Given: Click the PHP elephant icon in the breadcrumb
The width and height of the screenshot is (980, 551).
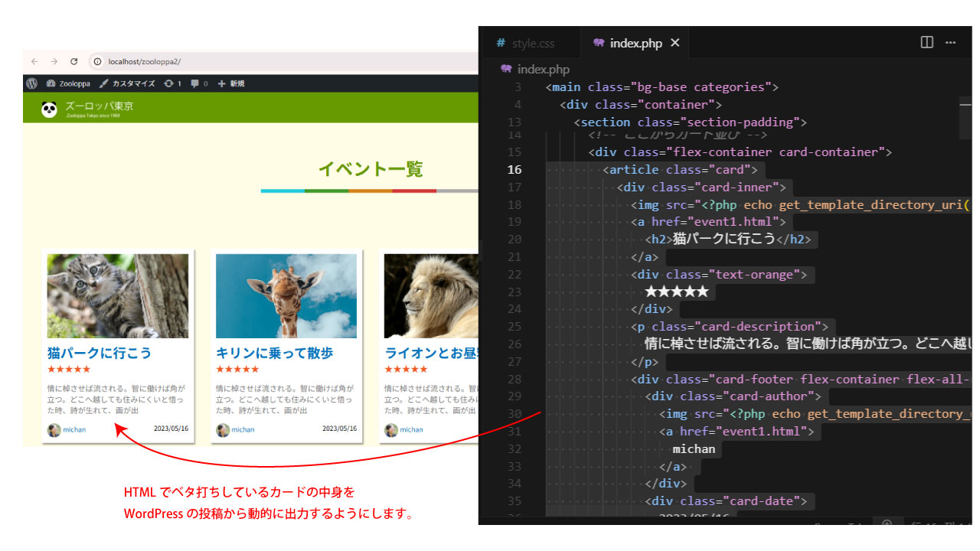Looking at the screenshot, I should pos(506,69).
